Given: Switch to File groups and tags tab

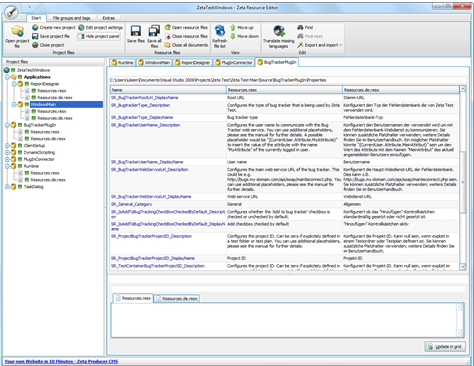Looking at the screenshot, I should [x=71, y=18].
